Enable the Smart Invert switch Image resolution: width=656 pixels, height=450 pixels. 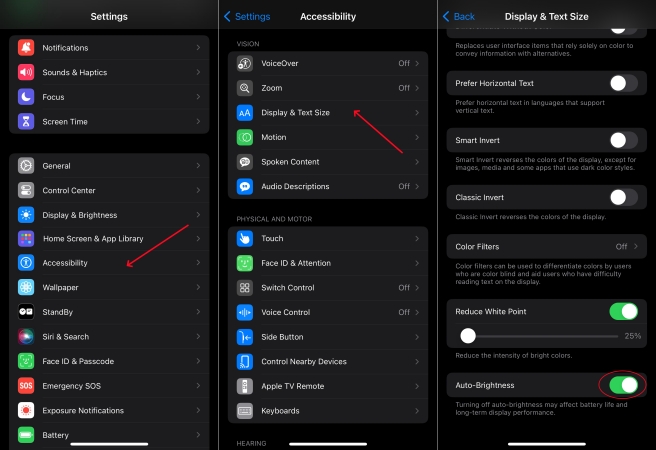point(623,140)
